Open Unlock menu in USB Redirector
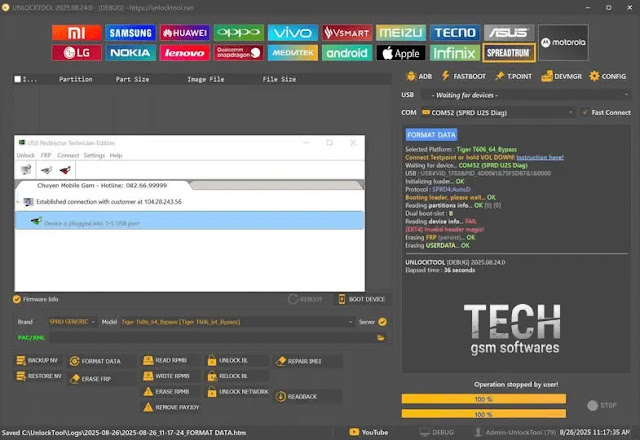640x440 pixels. 25,156
